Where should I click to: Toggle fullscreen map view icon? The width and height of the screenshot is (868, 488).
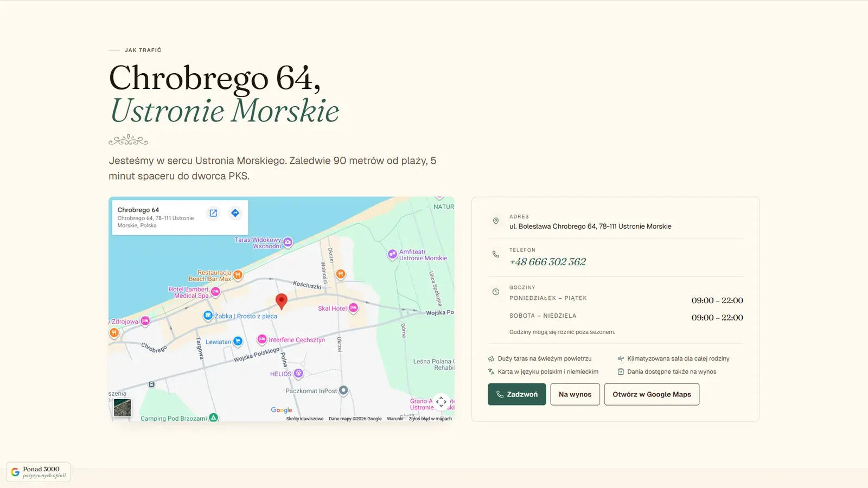tap(441, 402)
